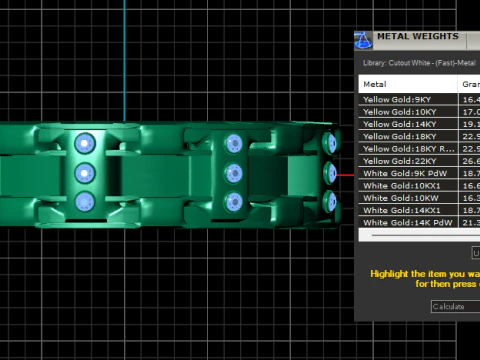Click the bottom gem on the left link
480x360 pixels.
tap(85, 202)
